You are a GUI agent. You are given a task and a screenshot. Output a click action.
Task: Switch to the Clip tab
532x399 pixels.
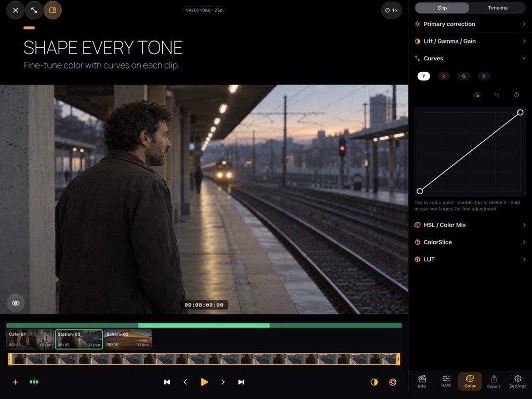pos(442,8)
